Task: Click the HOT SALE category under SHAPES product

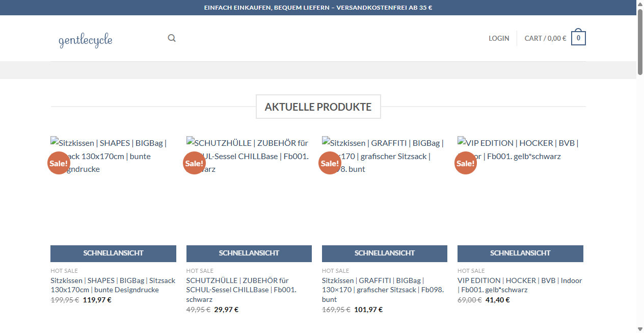Action: tap(64, 270)
